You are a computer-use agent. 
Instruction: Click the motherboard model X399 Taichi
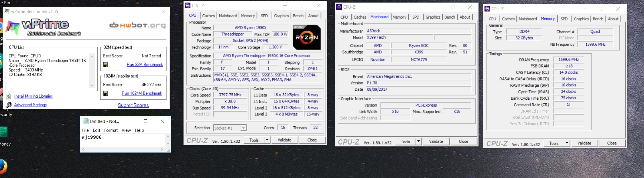pyautogui.click(x=399, y=37)
